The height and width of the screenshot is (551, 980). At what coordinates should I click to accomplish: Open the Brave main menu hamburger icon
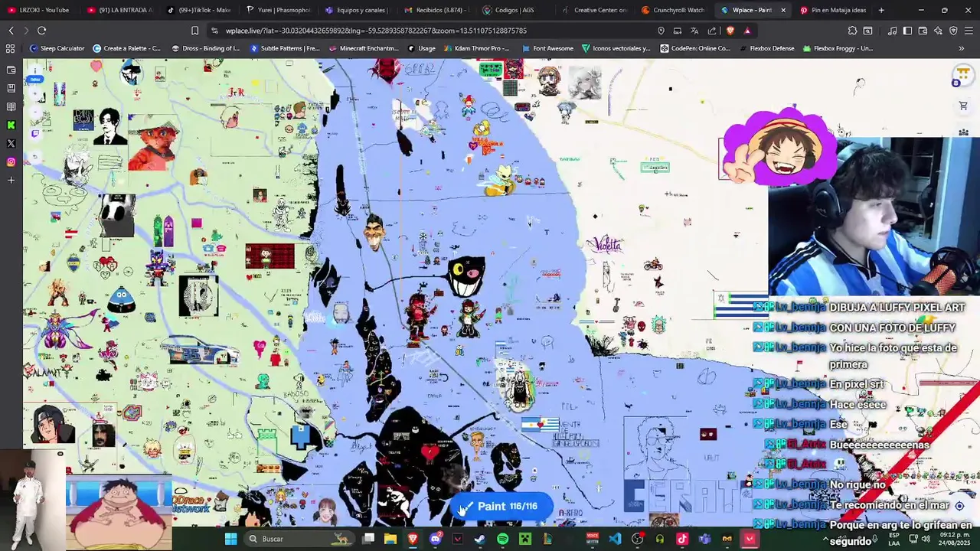(969, 31)
